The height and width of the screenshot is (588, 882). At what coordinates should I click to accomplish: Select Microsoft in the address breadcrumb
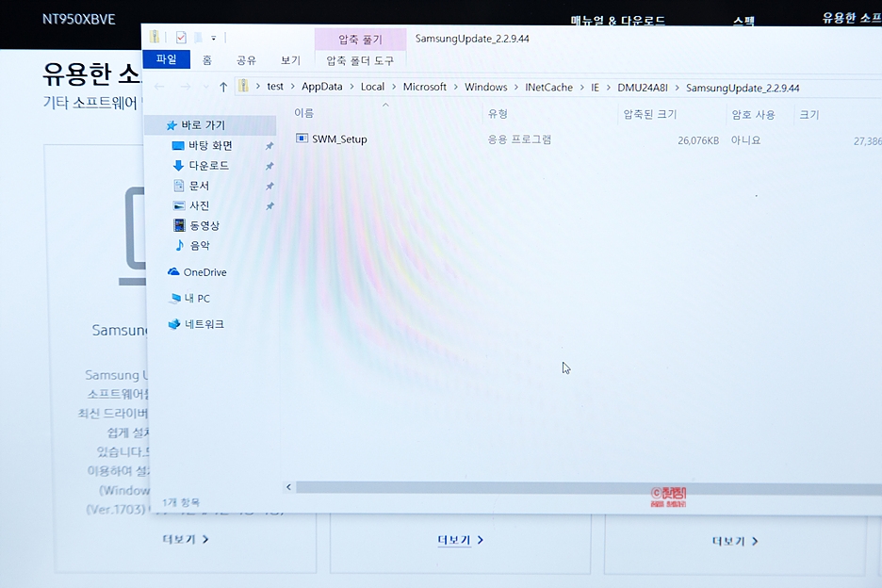click(425, 87)
